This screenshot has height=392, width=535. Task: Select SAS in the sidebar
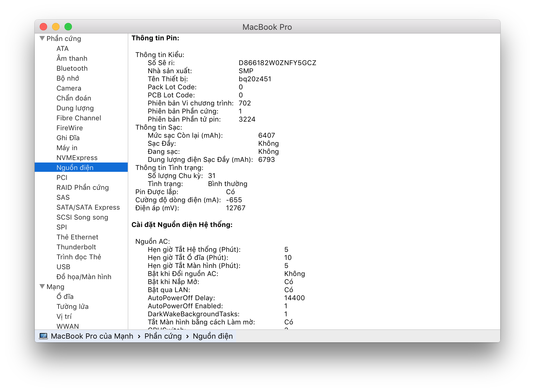63,198
